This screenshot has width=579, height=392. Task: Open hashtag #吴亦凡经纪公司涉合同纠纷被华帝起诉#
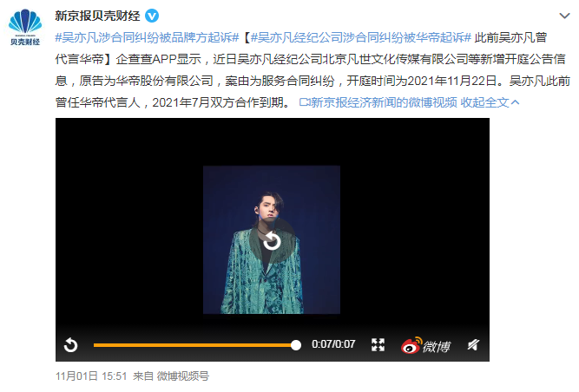click(361, 37)
